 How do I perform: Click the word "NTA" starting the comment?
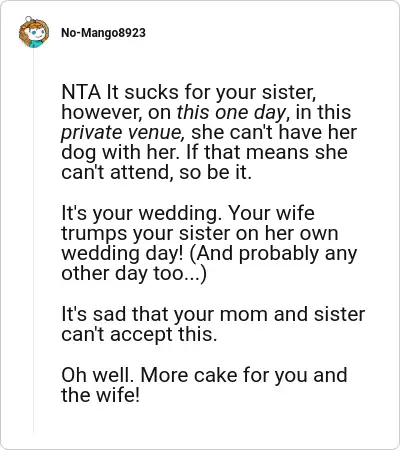(81, 92)
